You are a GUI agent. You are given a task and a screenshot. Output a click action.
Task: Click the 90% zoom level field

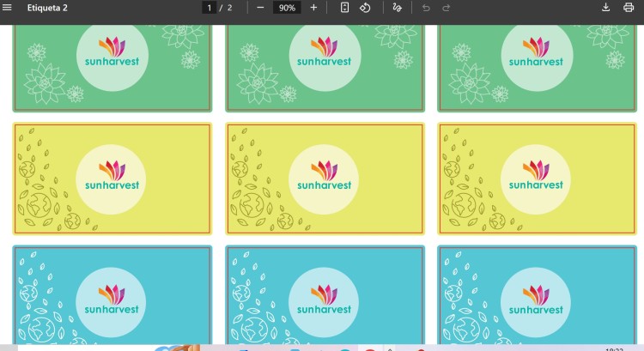287,8
